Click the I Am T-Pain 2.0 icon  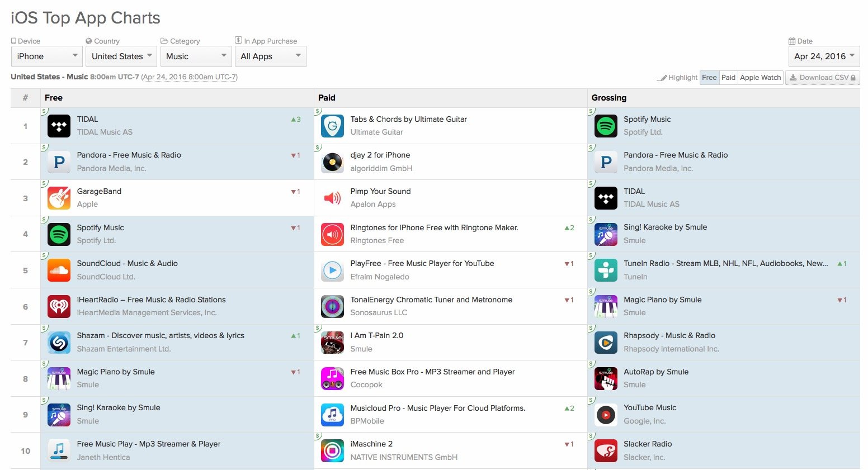(x=332, y=342)
